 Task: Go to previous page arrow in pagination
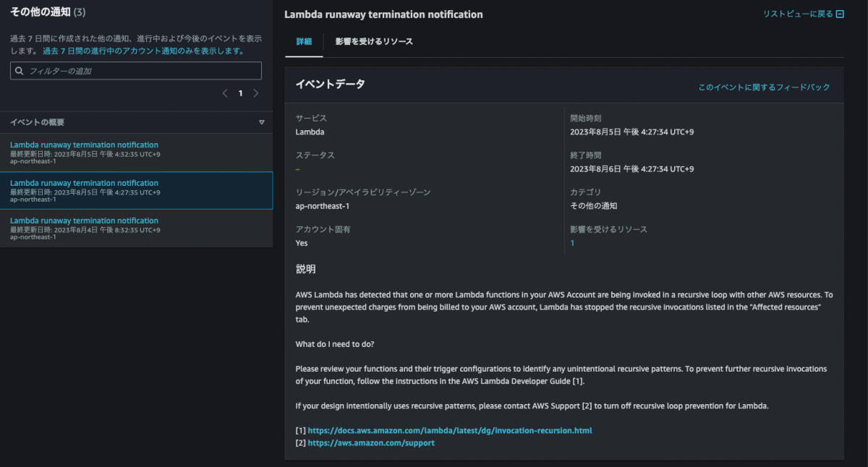pyautogui.click(x=225, y=93)
